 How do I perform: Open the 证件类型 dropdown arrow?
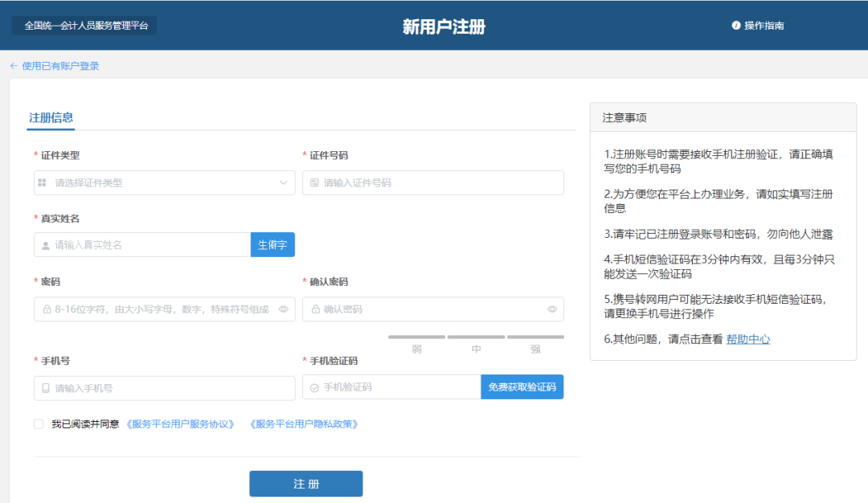click(x=284, y=182)
